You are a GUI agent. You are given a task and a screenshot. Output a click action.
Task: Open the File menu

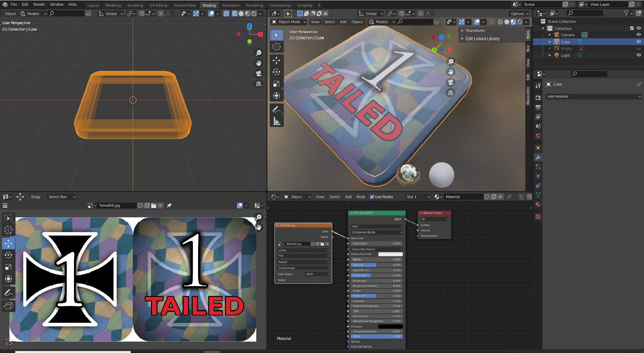[x=14, y=4]
